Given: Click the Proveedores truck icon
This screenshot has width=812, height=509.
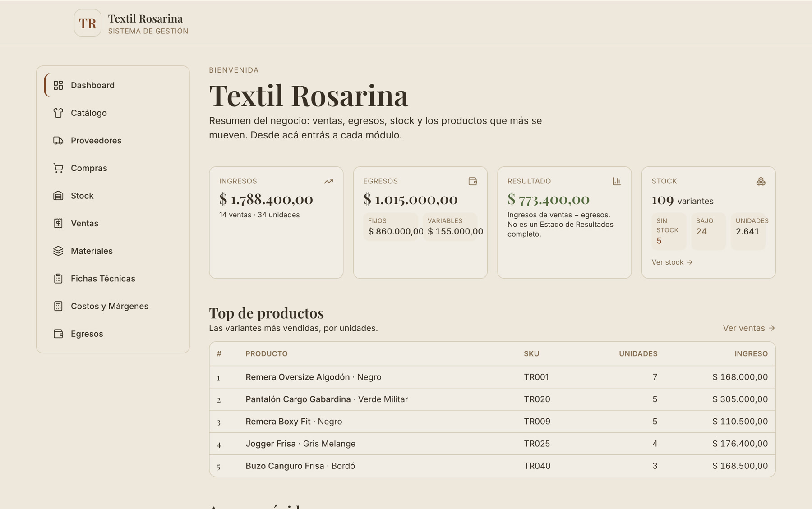Looking at the screenshot, I should [x=58, y=140].
